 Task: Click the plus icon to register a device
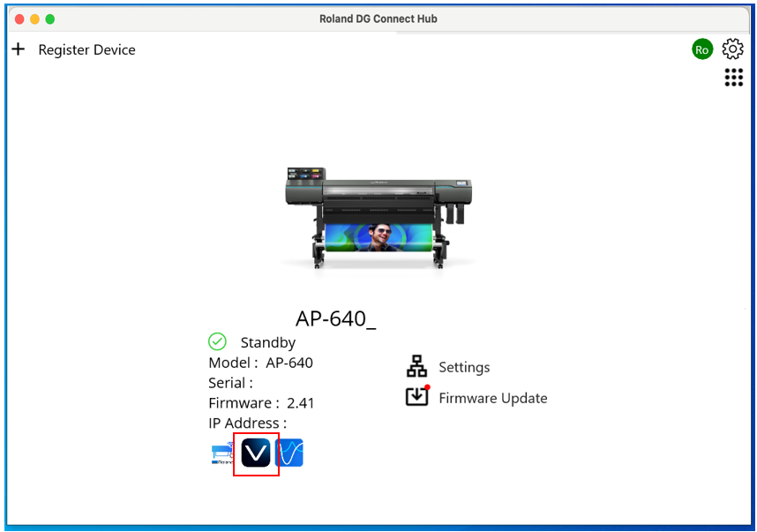pyautogui.click(x=19, y=49)
